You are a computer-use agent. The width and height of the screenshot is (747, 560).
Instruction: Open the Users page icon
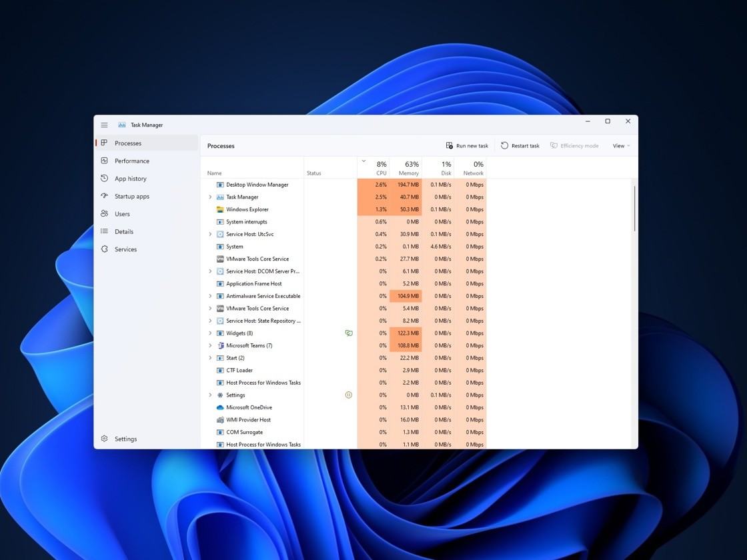tap(104, 214)
